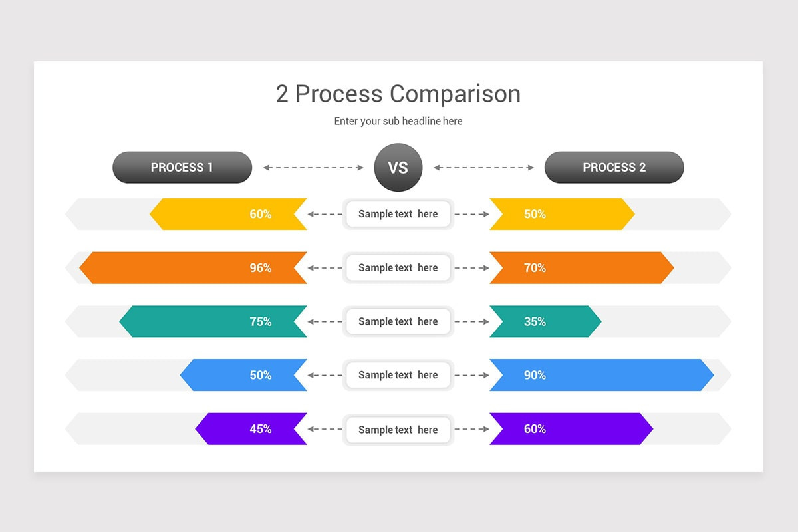This screenshot has width=798, height=532.
Task: Click the "2 Process Comparison" title
Action: 398,94
